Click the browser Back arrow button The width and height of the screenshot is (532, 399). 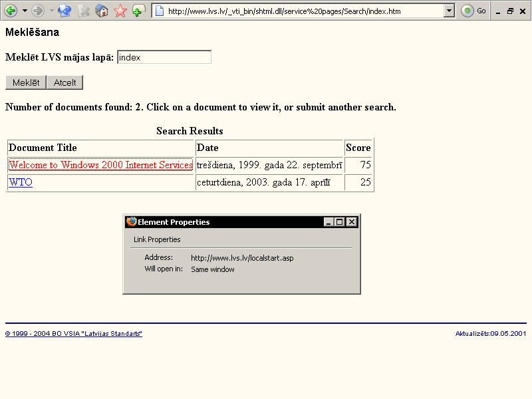[x=11, y=11]
